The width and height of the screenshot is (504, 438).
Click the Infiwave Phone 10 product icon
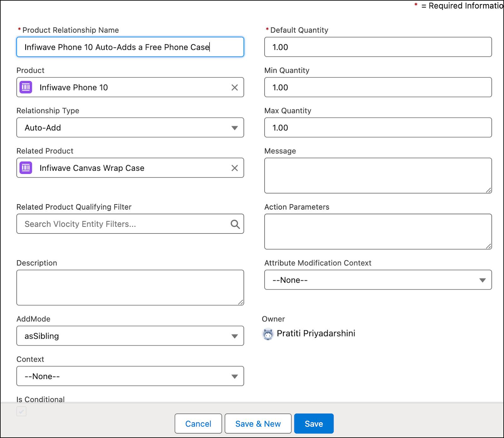26,87
